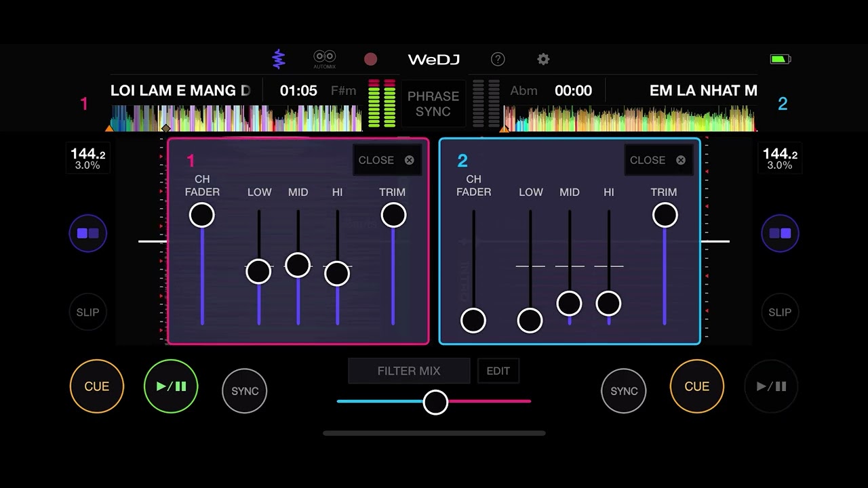Tap the Cue button on deck 2
The height and width of the screenshot is (488, 868).
coord(697,386)
